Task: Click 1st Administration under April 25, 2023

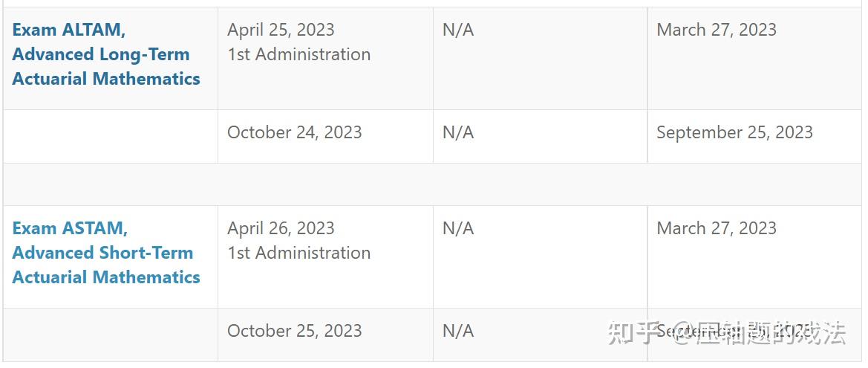Action: (x=298, y=54)
